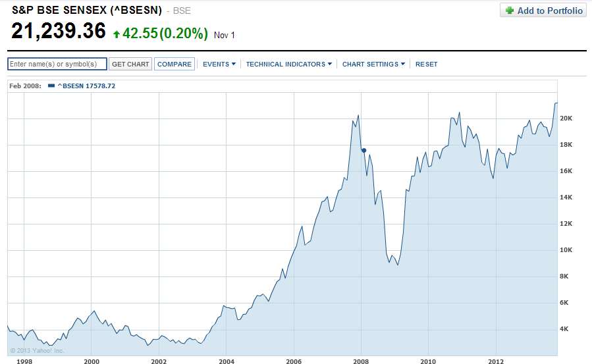Click the GET CHART button
Viewport: 592px width, 364px height.
(x=130, y=64)
